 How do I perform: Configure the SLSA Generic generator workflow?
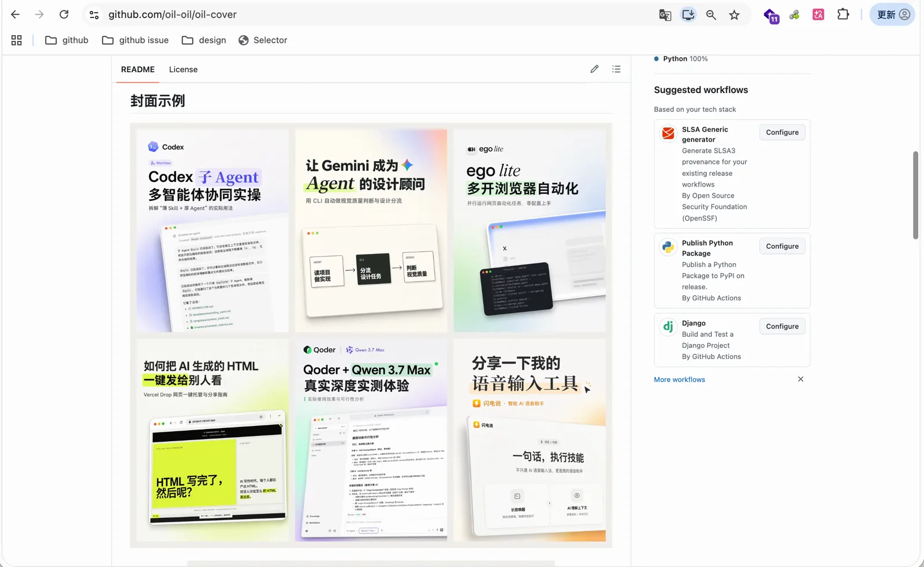[782, 132]
